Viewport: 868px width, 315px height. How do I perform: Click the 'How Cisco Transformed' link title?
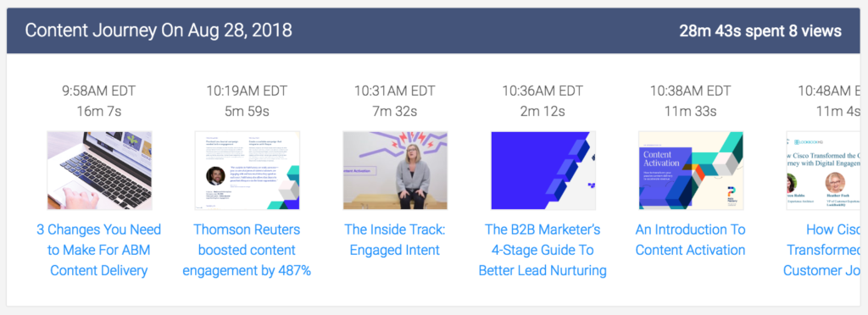822,250
